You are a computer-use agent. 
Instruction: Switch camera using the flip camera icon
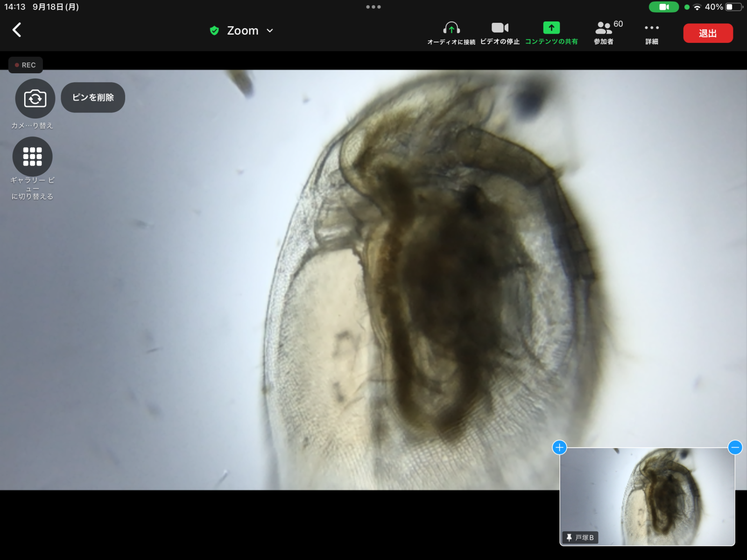pos(35,98)
